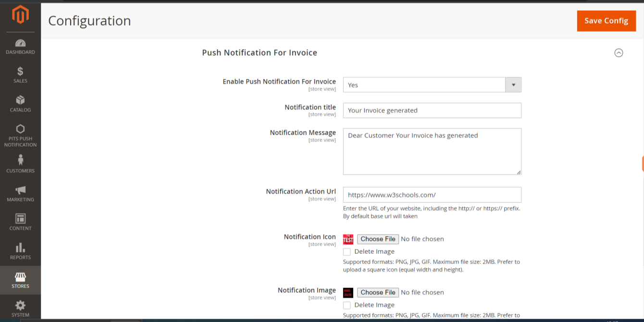The image size is (644, 322).
Task: Open the Marketing megaphone icon
Action: pyautogui.click(x=20, y=190)
